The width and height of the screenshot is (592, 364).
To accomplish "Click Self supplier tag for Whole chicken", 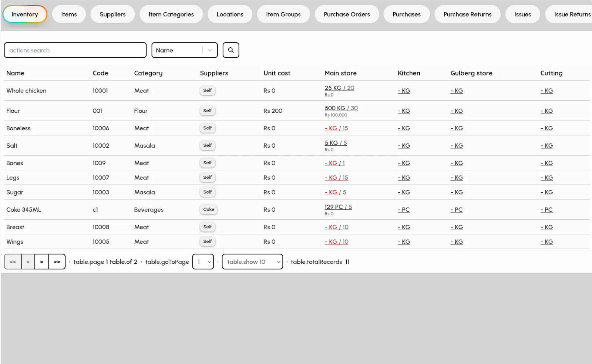I will pos(208,91).
